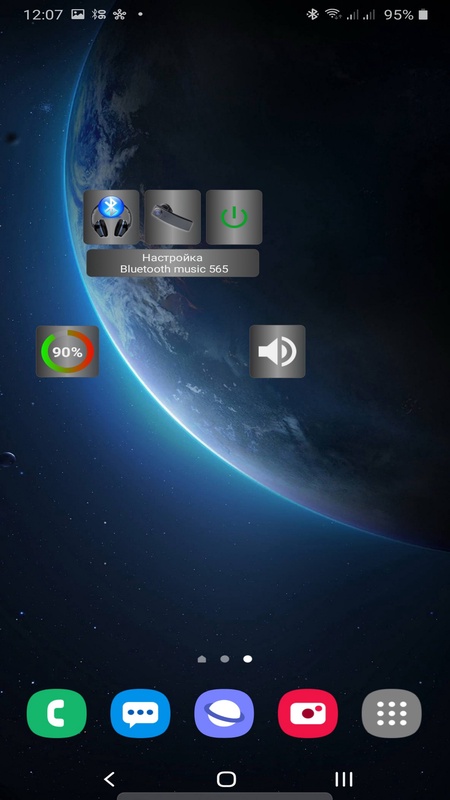Launch the Phone app from dock

[x=57, y=713]
